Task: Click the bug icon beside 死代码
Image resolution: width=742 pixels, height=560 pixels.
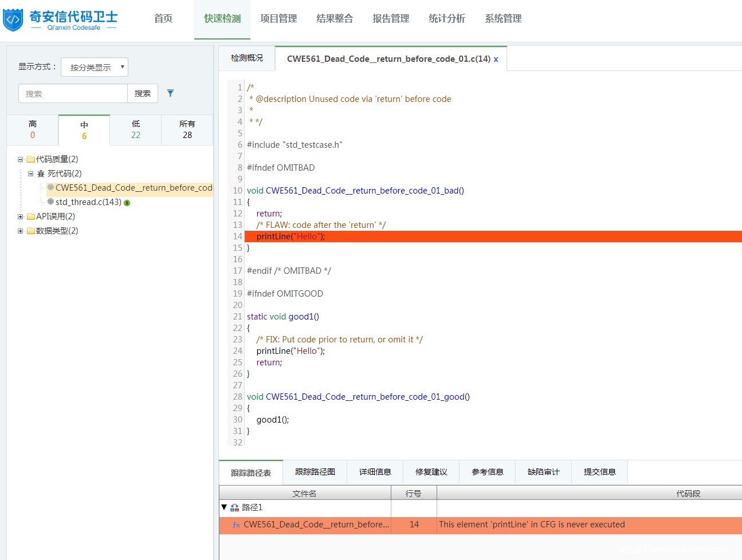Action: [x=41, y=173]
